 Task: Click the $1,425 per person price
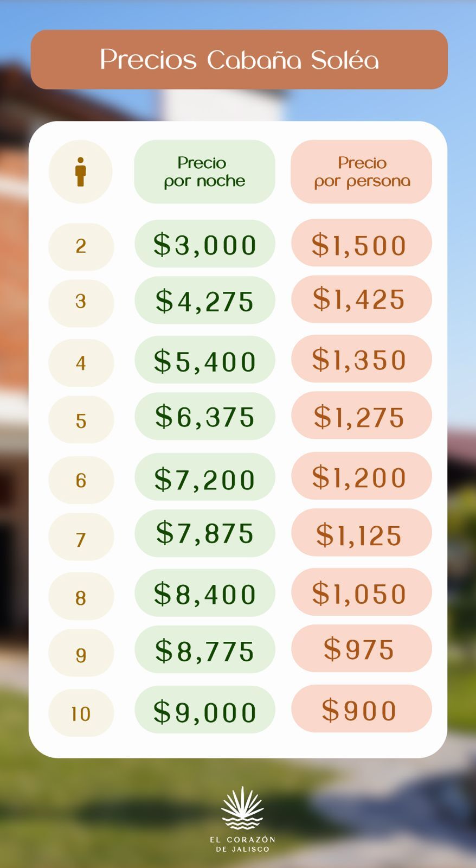click(359, 299)
